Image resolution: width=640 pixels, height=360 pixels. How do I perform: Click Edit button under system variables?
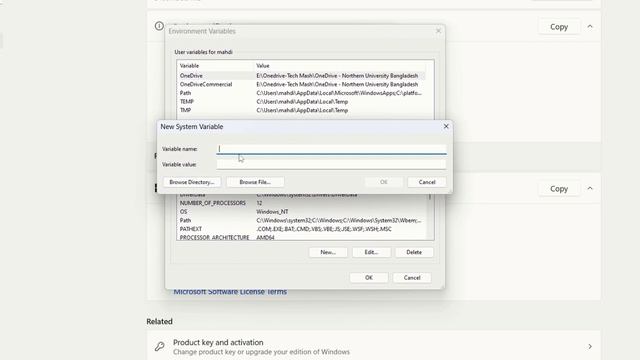tap(371, 252)
